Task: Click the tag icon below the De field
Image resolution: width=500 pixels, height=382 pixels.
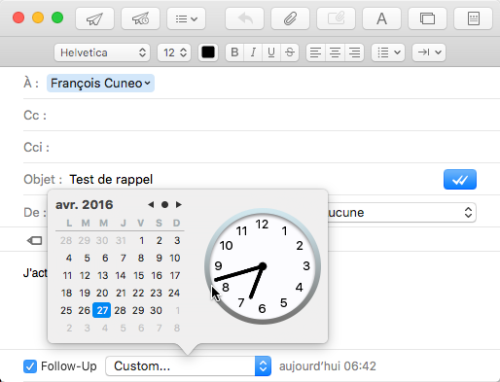Action: [35, 240]
